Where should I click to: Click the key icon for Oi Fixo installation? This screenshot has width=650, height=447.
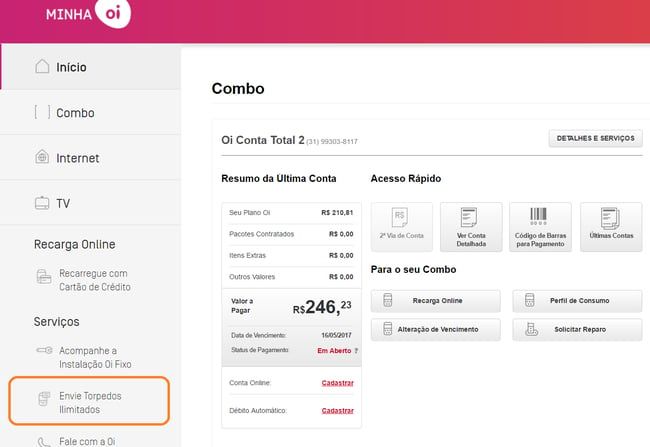pos(44,350)
